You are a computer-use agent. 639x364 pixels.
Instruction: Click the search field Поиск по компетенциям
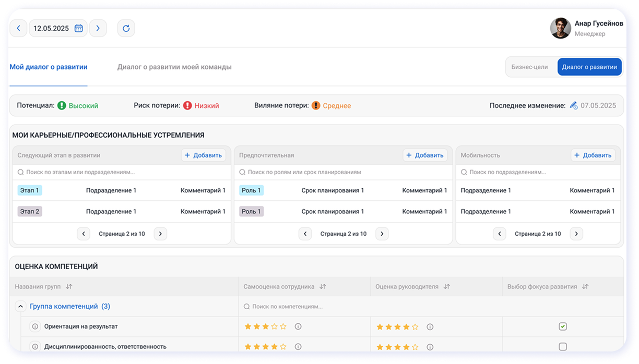(x=287, y=307)
